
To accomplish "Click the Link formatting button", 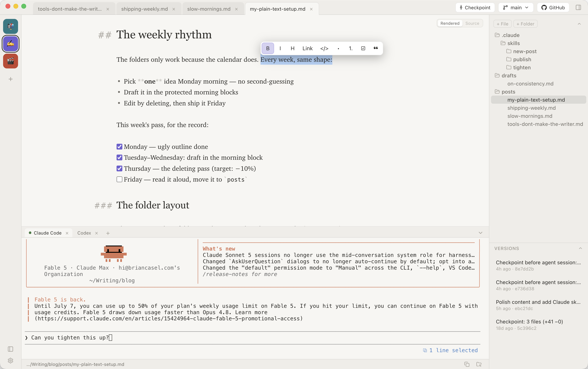I will [307, 48].
